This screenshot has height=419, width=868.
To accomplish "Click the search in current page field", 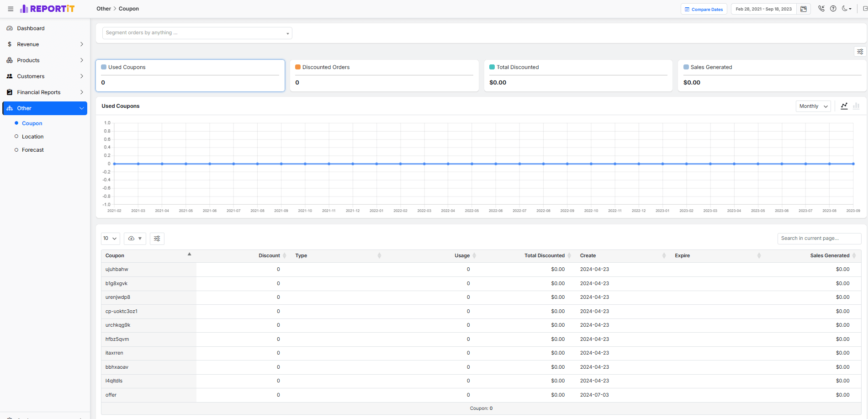I will pyautogui.click(x=819, y=239).
